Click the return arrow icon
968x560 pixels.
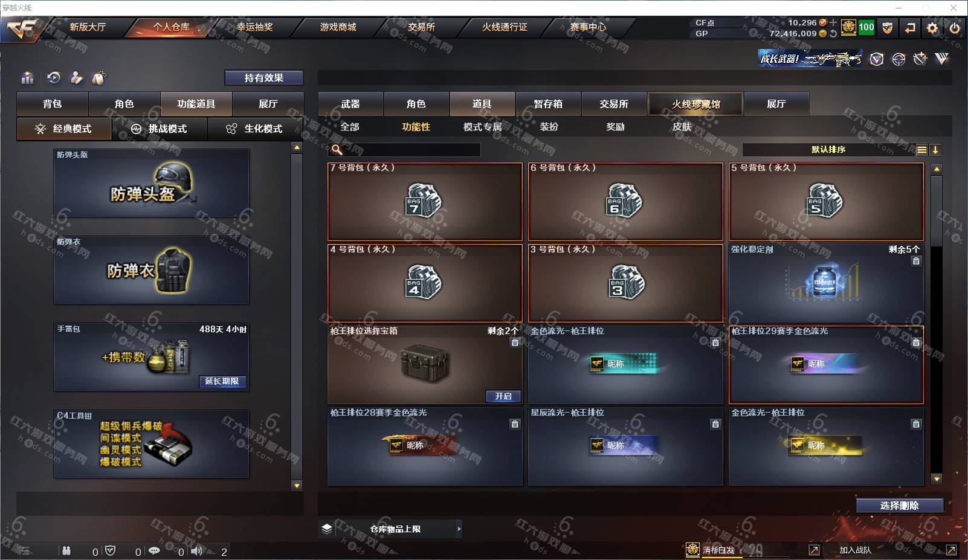910,28
